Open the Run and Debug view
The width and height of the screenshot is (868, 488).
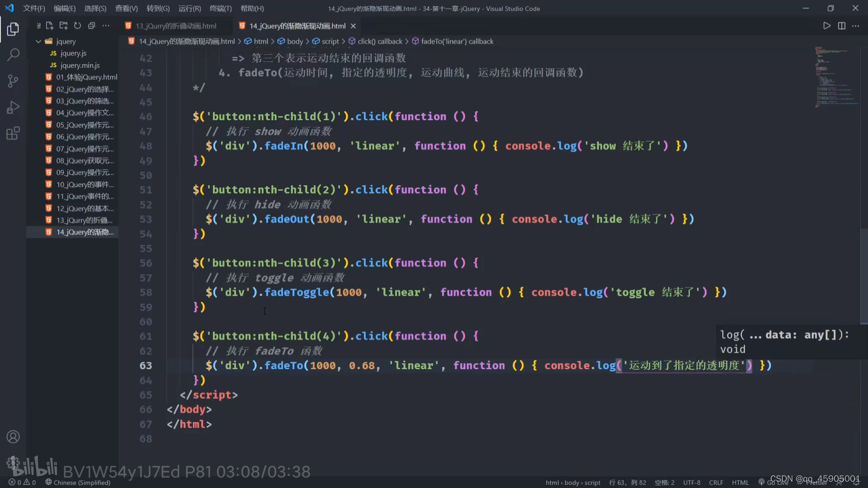pyautogui.click(x=13, y=108)
